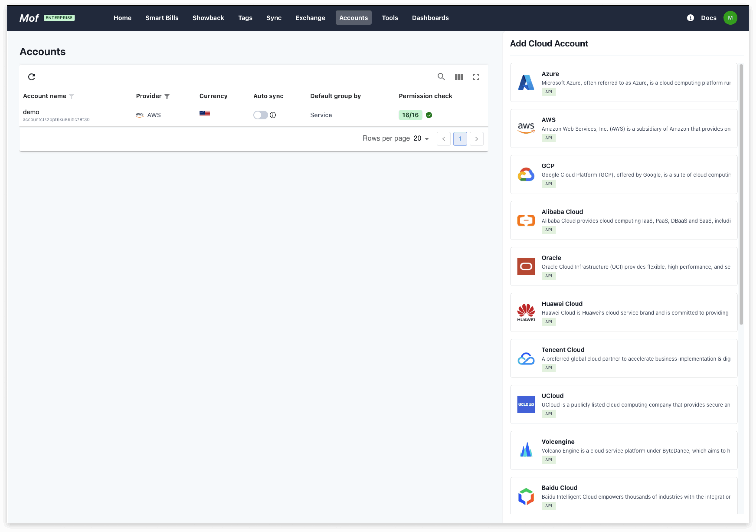Click the green permission check mark
The width and height of the screenshot is (756, 532).
[x=429, y=115]
